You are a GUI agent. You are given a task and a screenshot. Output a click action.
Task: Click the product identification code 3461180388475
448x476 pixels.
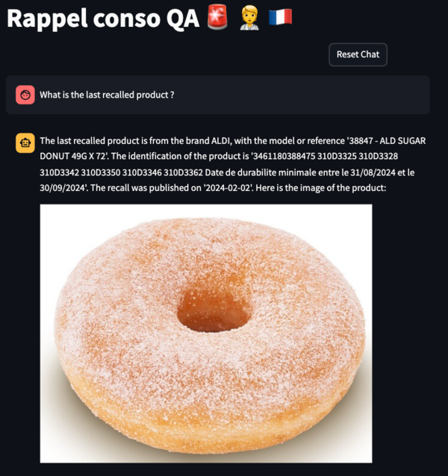click(284, 156)
